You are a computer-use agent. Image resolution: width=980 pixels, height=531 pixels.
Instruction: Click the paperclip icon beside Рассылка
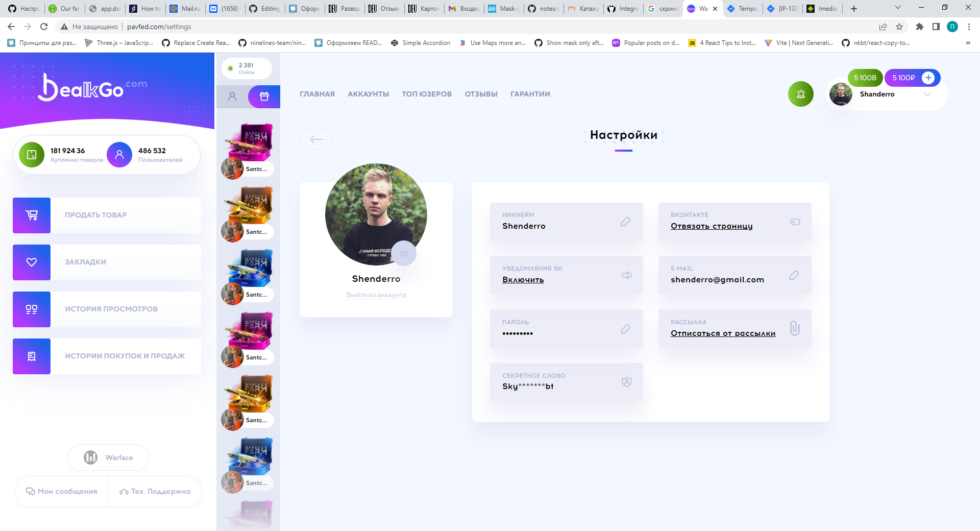point(794,329)
